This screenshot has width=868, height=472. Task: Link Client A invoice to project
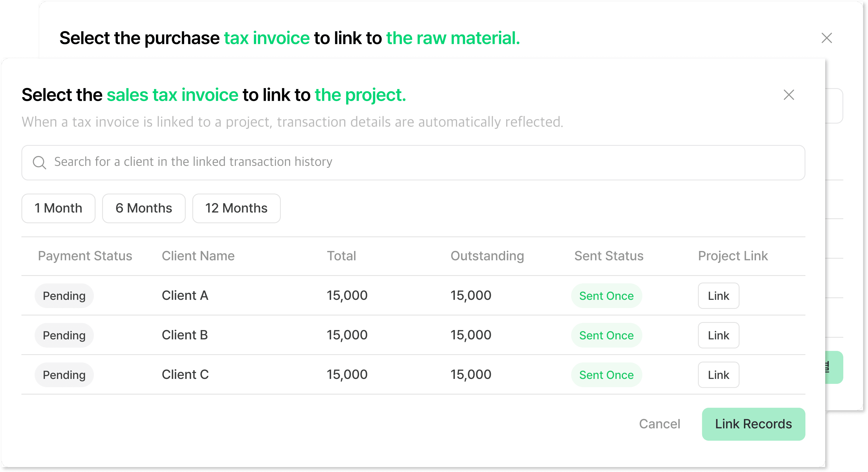718,296
